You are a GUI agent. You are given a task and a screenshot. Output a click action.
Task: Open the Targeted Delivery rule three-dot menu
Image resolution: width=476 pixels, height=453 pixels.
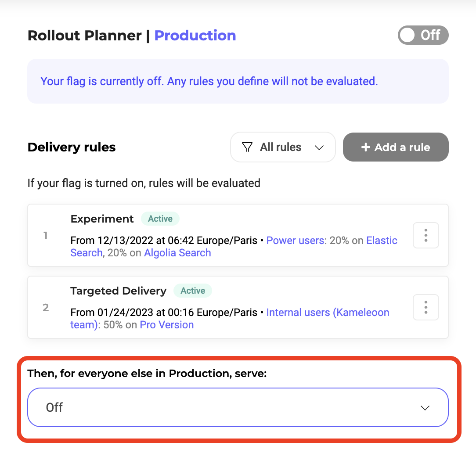tap(426, 307)
